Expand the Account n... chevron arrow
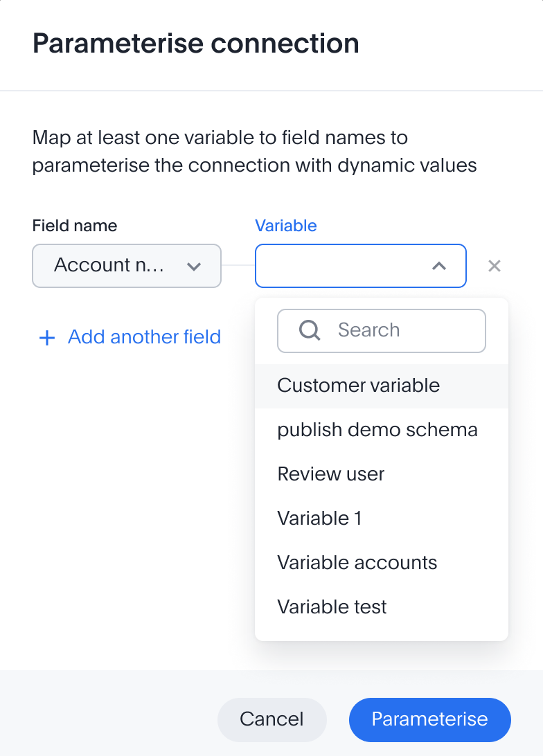Image resolution: width=543 pixels, height=756 pixels. 194,266
